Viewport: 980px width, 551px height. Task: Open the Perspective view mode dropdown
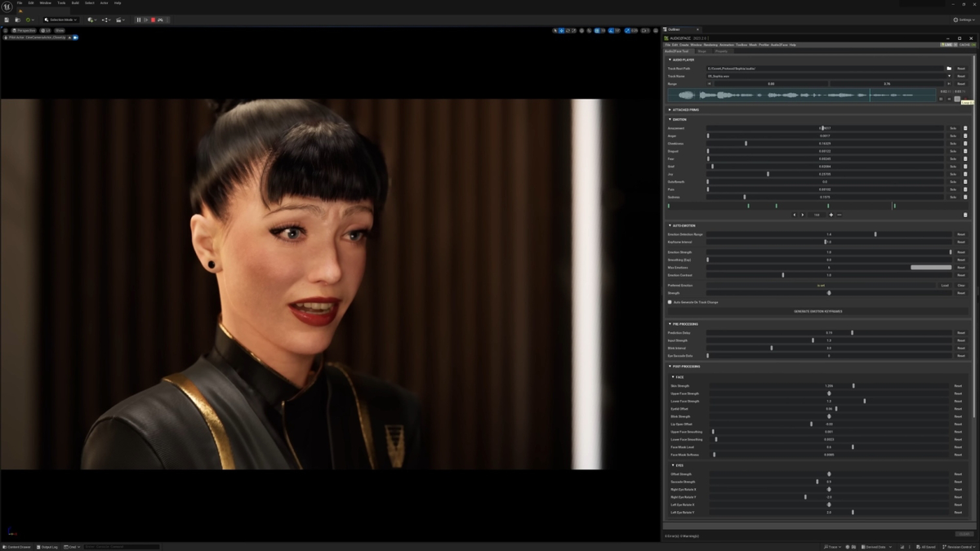click(24, 30)
